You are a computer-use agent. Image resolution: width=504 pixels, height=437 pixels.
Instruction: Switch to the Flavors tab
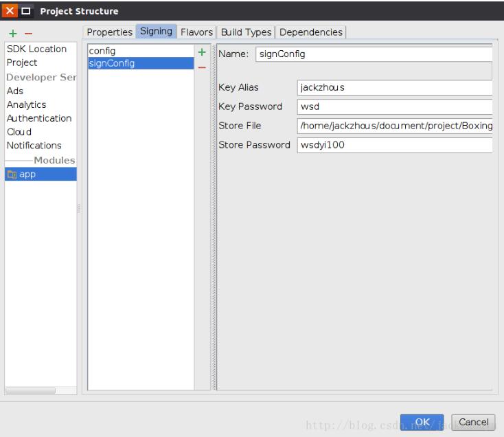click(x=196, y=32)
